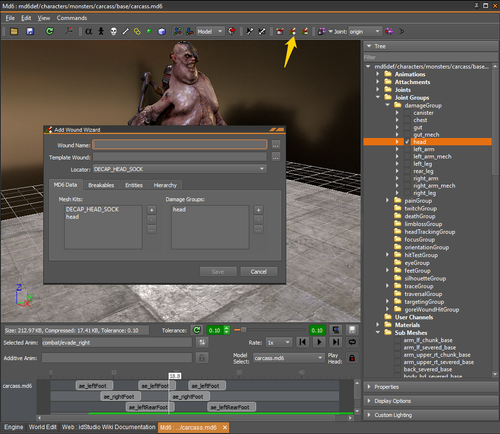Open file with the folder toolbar icon
Screen dimensions: 500x434
point(14,31)
